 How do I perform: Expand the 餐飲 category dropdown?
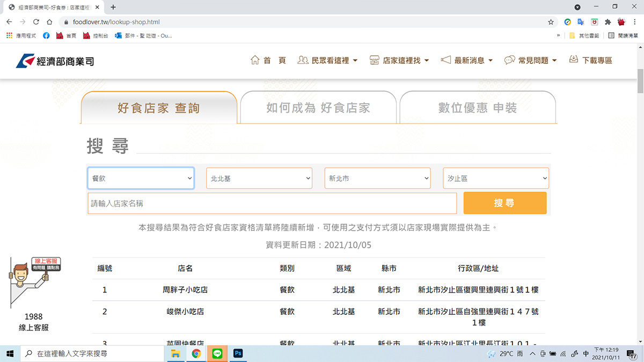pos(141,178)
